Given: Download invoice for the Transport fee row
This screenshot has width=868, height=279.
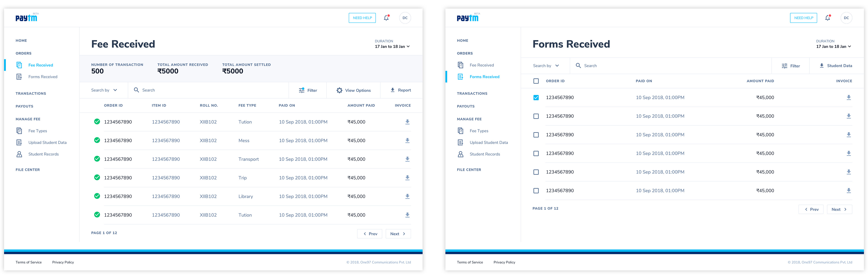Looking at the screenshot, I should pyautogui.click(x=407, y=159).
